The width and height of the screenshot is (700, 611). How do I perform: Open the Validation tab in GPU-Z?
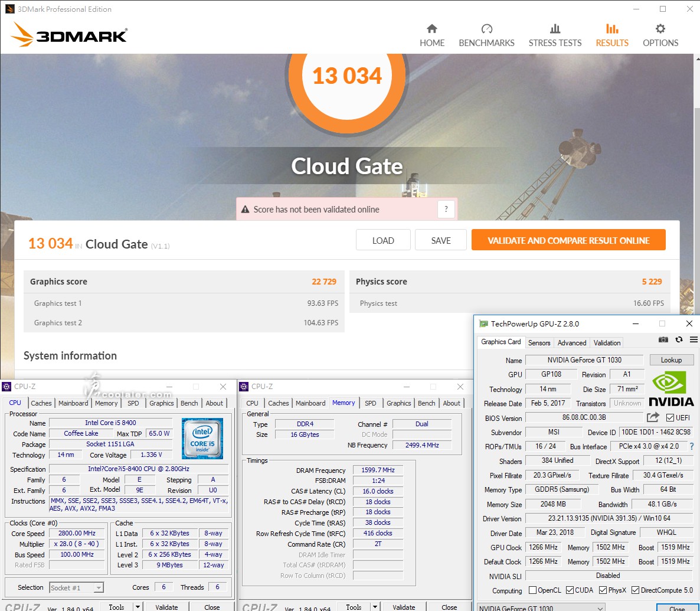[607, 342]
